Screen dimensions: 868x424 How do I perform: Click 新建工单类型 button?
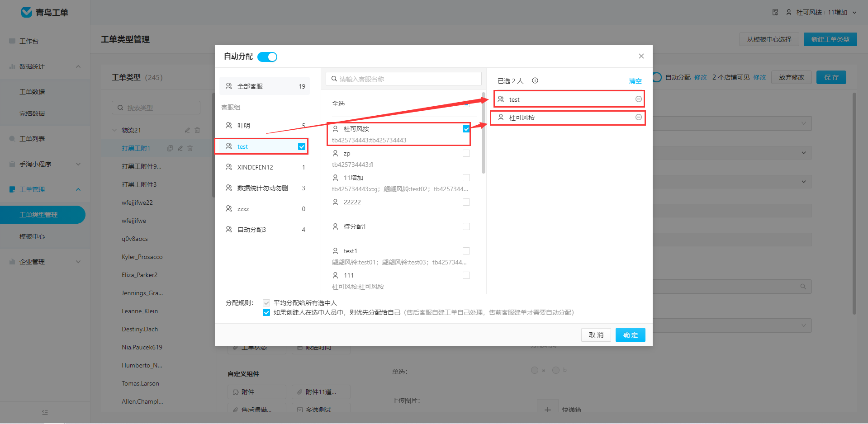(830, 39)
